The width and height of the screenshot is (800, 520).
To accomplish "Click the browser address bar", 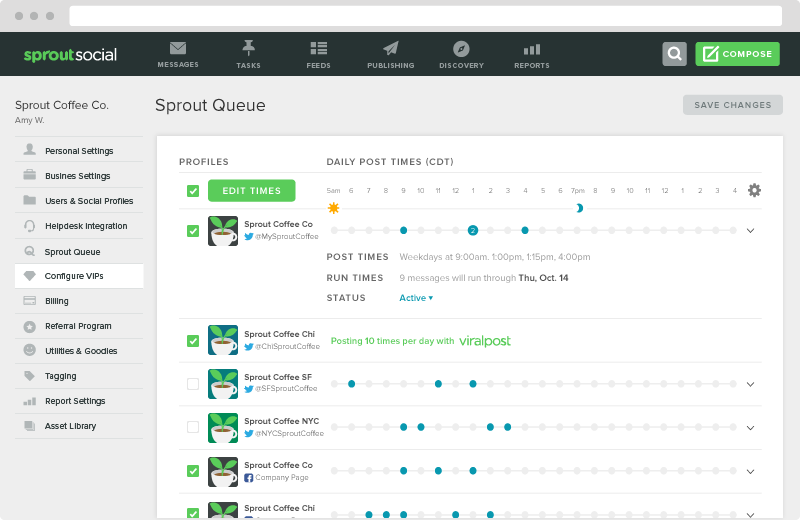I will [426, 16].
